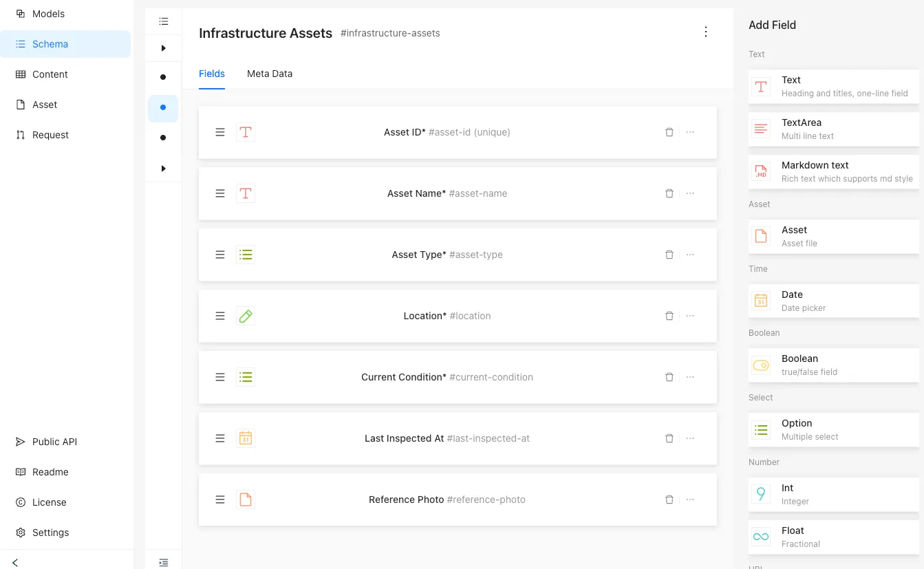Add a Date picker field
Screen dimensions: 924x569
834,301
